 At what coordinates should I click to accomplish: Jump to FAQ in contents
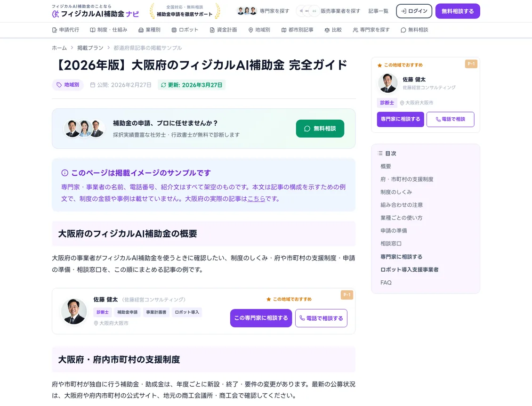(386, 283)
